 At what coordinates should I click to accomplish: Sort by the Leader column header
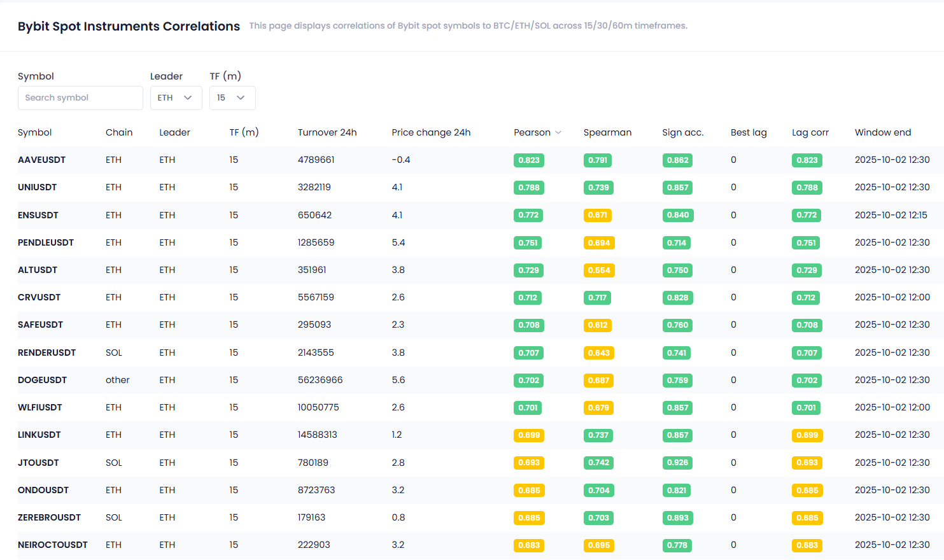pyautogui.click(x=174, y=132)
